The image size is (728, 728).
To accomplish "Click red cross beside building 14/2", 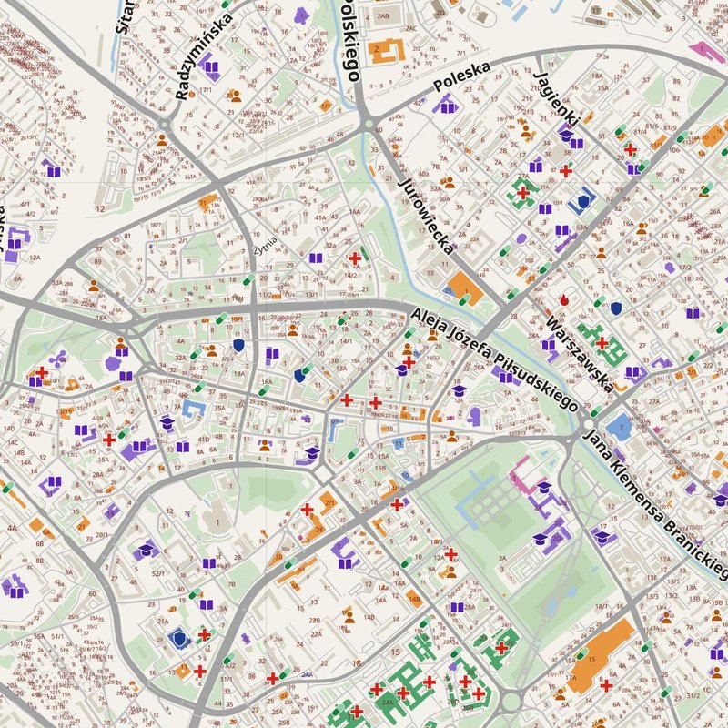I will pyautogui.click(x=355, y=258).
